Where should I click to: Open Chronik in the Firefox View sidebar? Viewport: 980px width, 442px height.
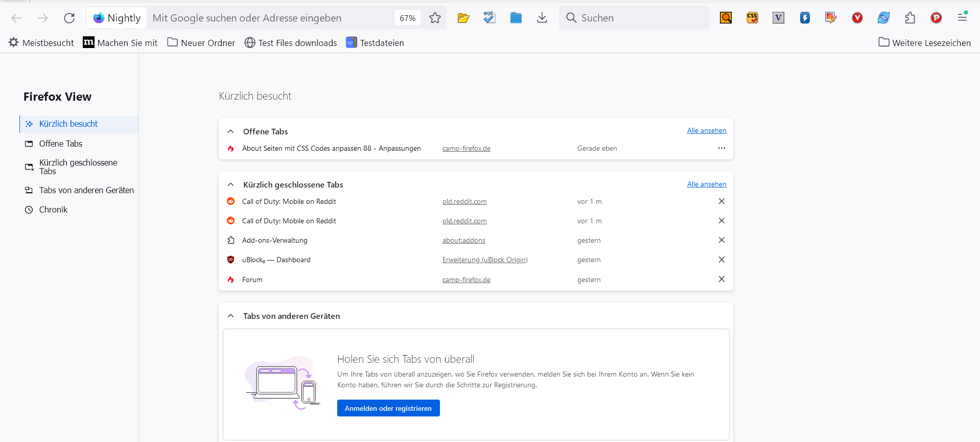pyautogui.click(x=53, y=210)
